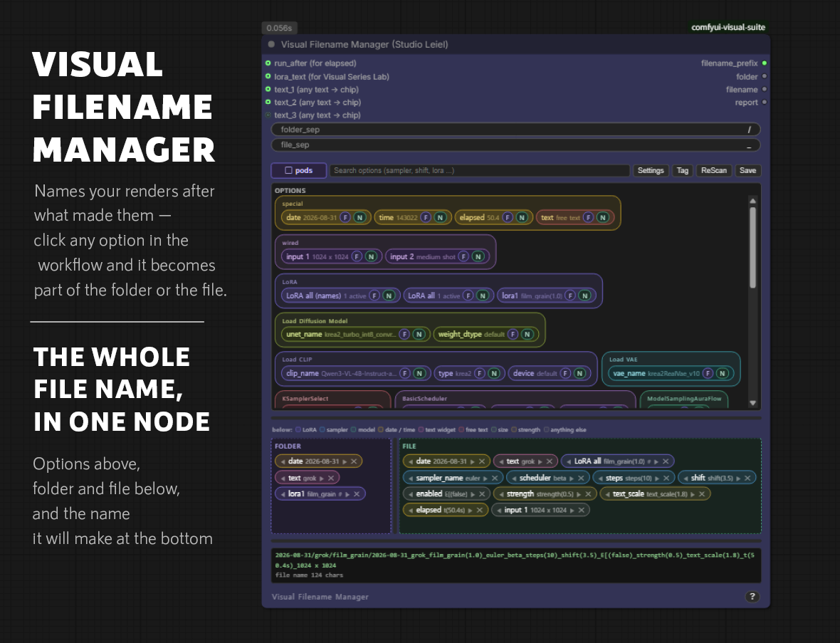
Task: Click the file_sep field
Action: point(515,145)
